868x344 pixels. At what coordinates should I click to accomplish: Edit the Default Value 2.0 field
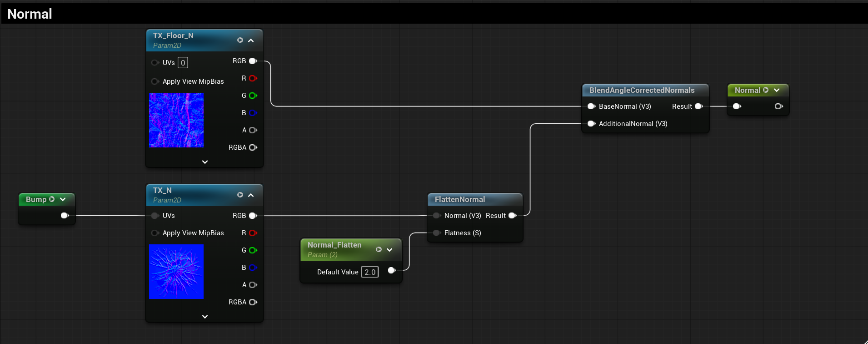pyautogui.click(x=370, y=272)
